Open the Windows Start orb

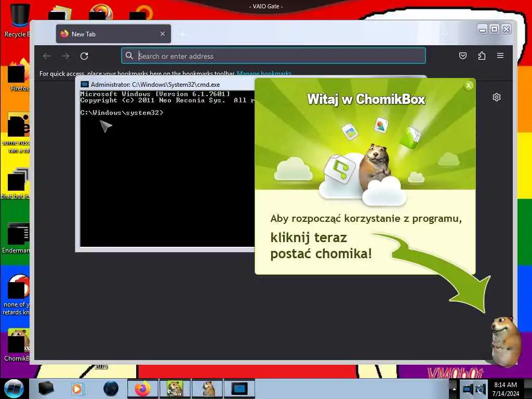pyautogui.click(x=14, y=389)
